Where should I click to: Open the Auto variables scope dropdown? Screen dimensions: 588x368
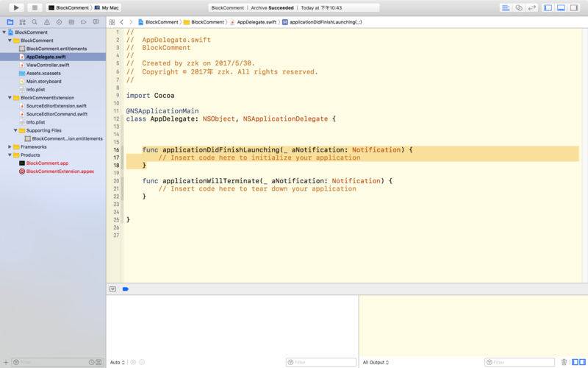118,362
